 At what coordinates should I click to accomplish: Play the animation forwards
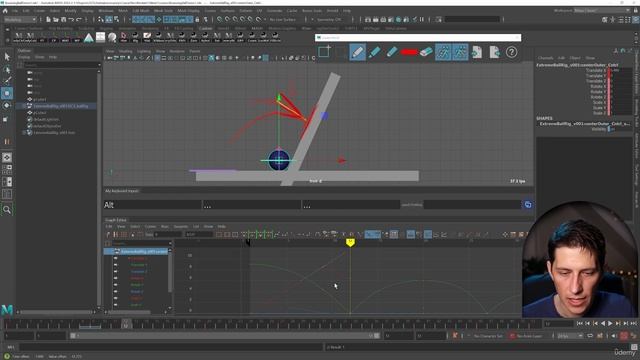click(x=611, y=324)
